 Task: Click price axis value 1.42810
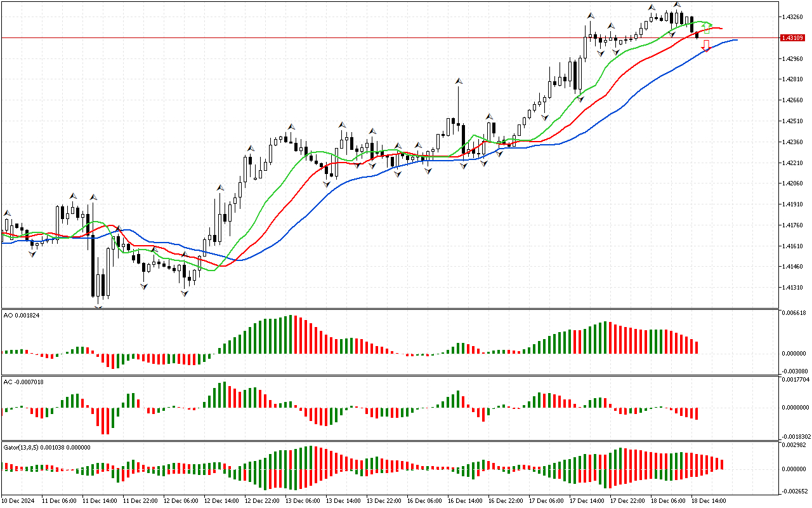coord(793,79)
